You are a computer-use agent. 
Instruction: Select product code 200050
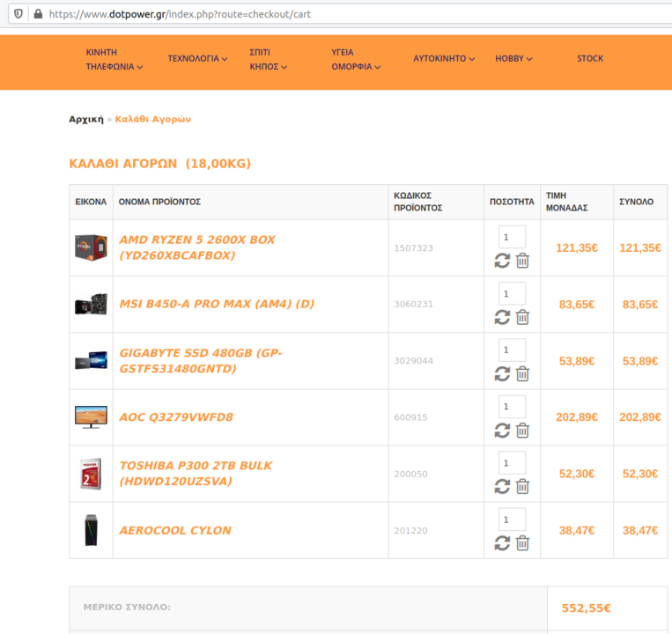[x=410, y=474]
